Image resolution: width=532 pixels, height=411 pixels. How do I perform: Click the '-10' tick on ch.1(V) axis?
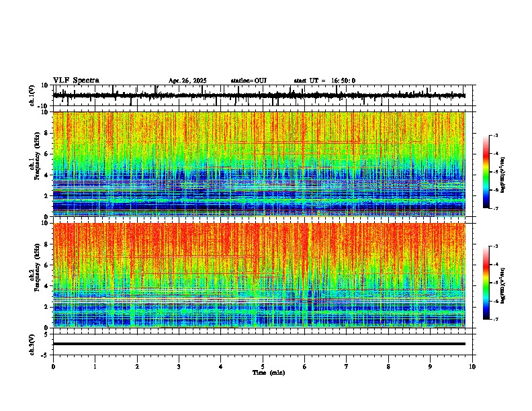44,106
